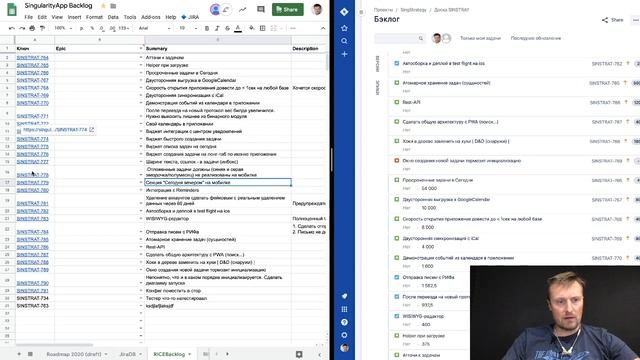Screen dimensions: 640x360
Task: Click the horizontal scrollbar in Sheets
Action: click(53, 345)
